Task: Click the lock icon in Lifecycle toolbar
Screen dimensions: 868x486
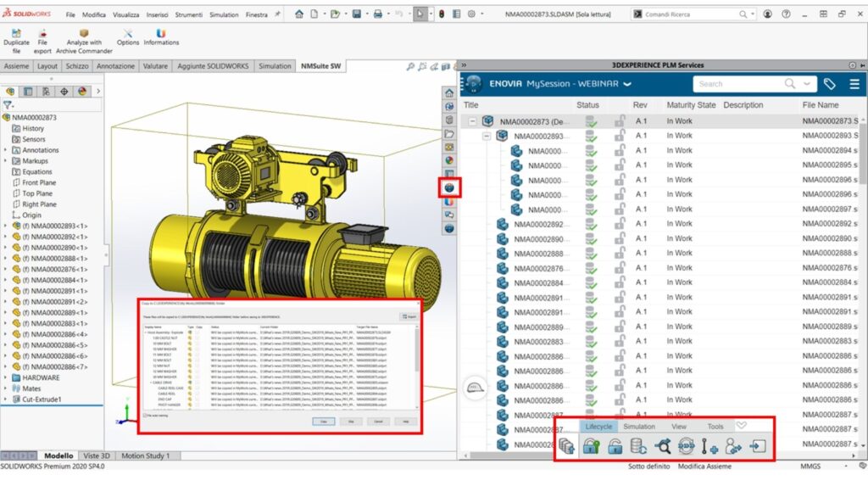Action: 591,446
